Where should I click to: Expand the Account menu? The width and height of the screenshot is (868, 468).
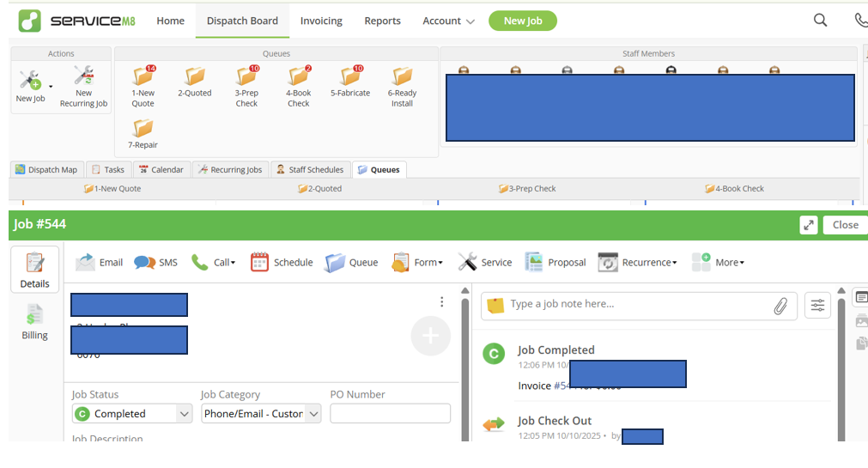tap(448, 21)
